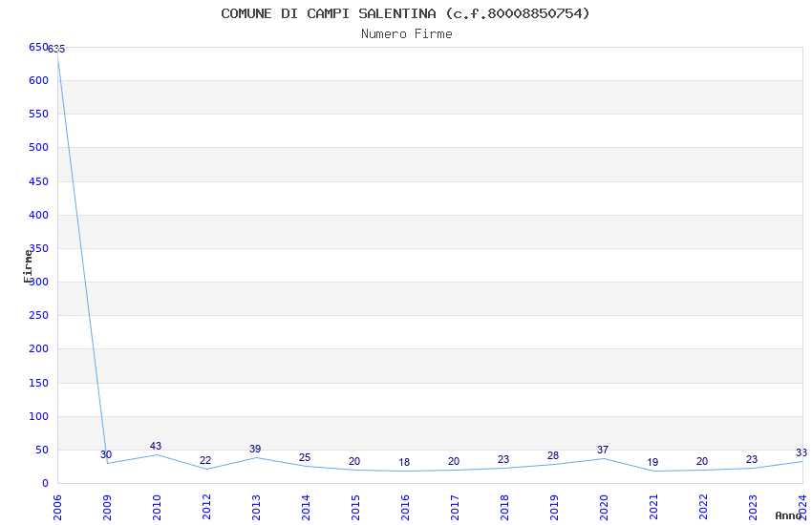
Task: Click the 50 y-axis value
Action: pos(41,450)
